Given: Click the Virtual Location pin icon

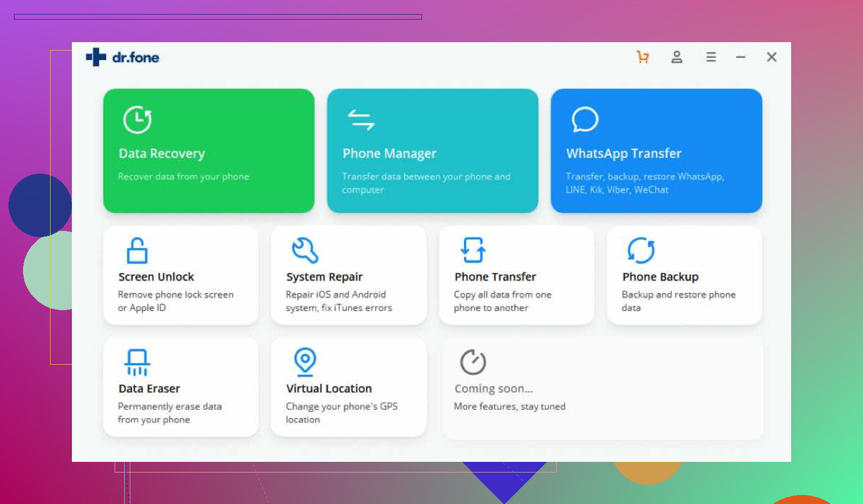Looking at the screenshot, I should [x=305, y=361].
